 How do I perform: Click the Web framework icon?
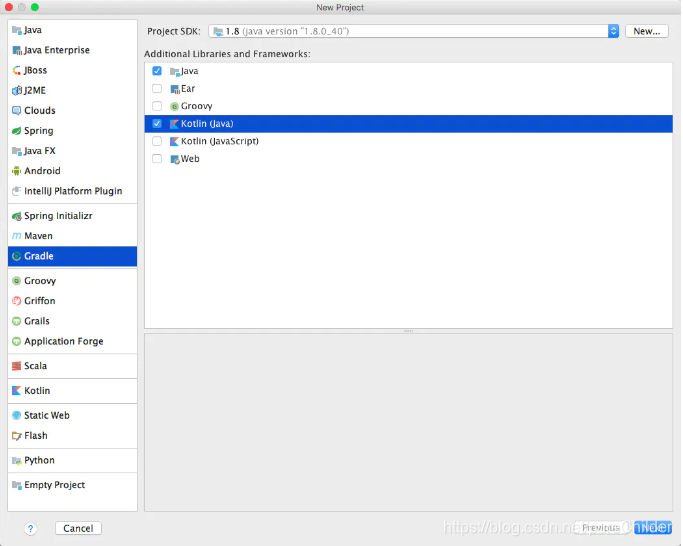(175, 159)
